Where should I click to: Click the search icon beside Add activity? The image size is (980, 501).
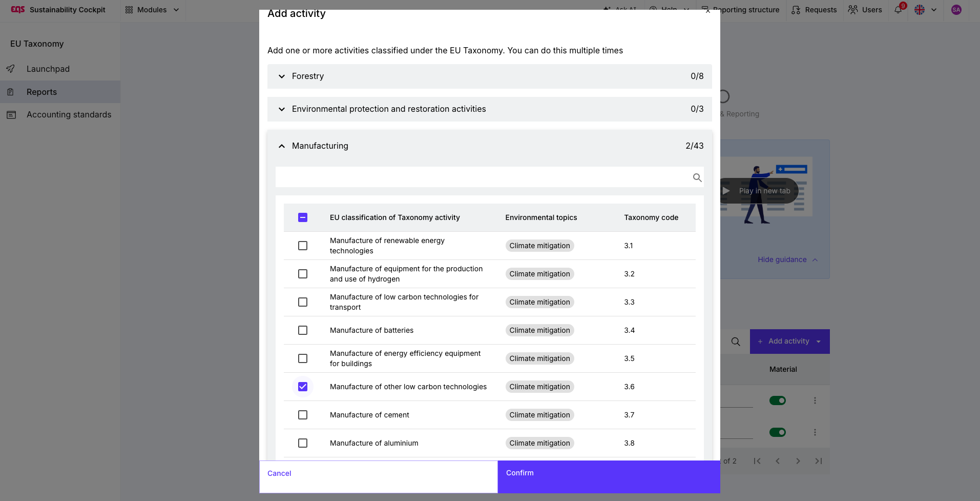pyautogui.click(x=736, y=342)
